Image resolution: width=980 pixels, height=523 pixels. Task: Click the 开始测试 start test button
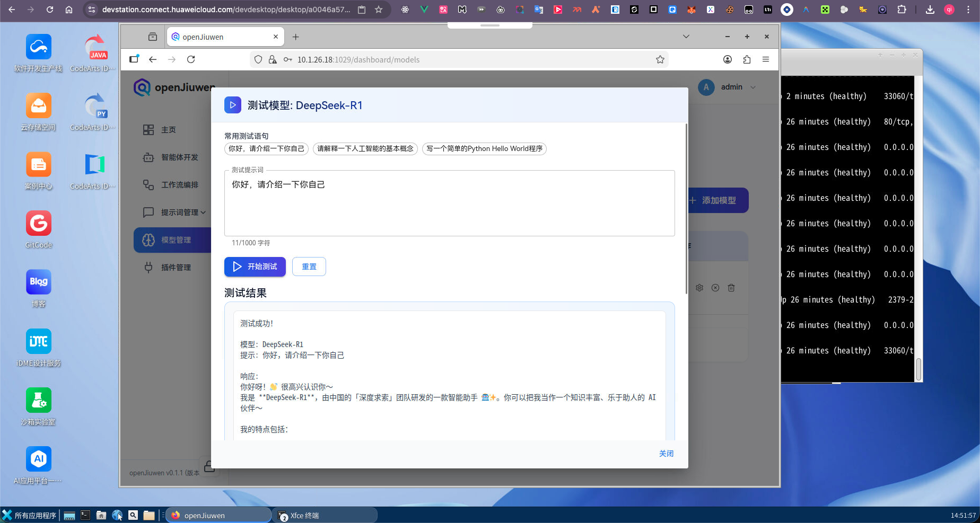pos(255,267)
